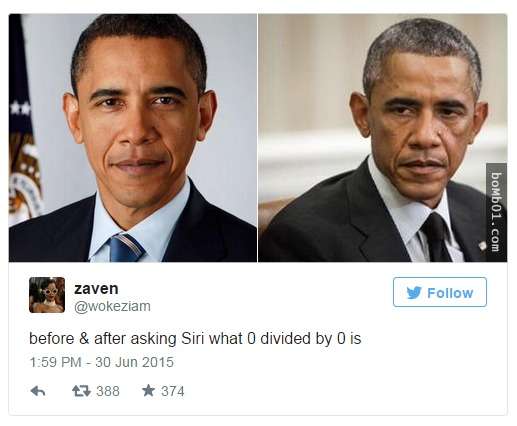
Task: Open zaven's profile avatar picture
Action: click(47, 295)
